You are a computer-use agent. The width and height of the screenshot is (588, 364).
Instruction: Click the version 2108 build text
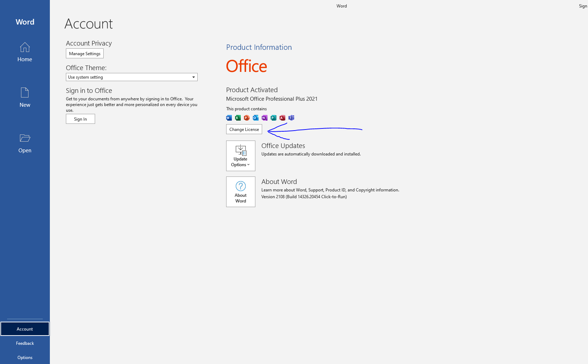tap(304, 197)
